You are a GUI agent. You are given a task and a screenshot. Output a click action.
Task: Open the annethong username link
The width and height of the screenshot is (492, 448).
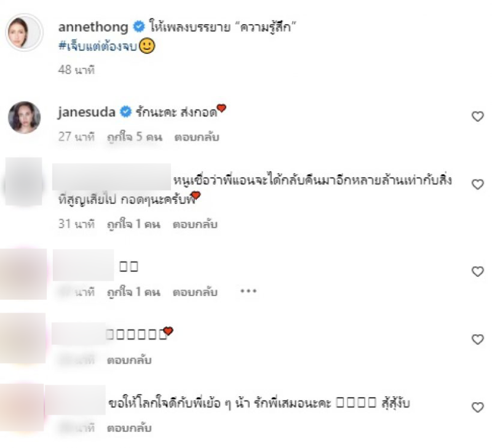(x=93, y=27)
